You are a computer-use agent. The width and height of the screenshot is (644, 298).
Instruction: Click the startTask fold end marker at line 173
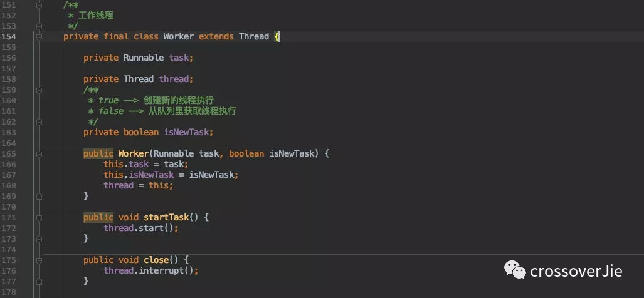pos(39,239)
